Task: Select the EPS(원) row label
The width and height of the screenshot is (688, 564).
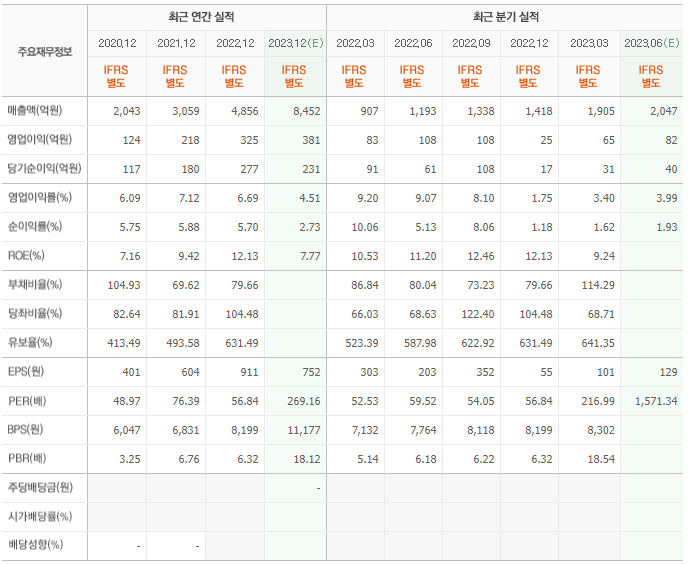Action: point(25,371)
